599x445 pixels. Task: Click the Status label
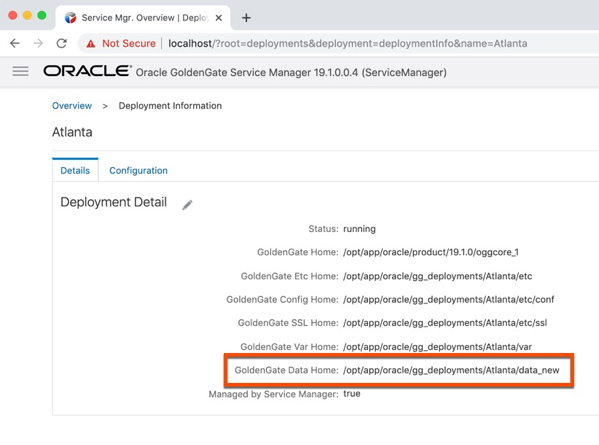pyautogui.click(x=323, y=229)
